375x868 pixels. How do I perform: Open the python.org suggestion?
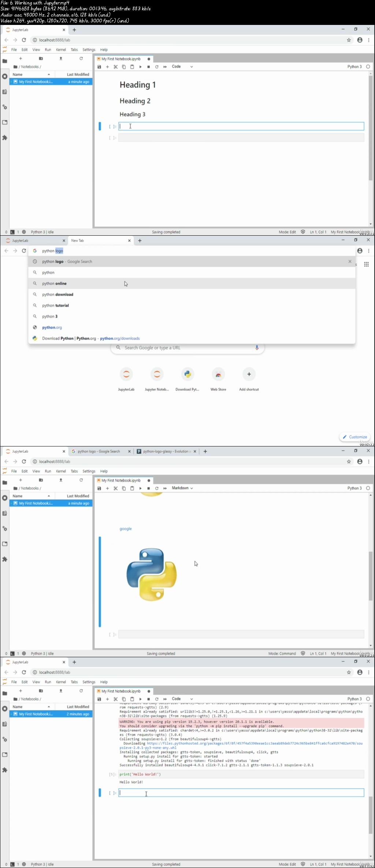[192, 327]
